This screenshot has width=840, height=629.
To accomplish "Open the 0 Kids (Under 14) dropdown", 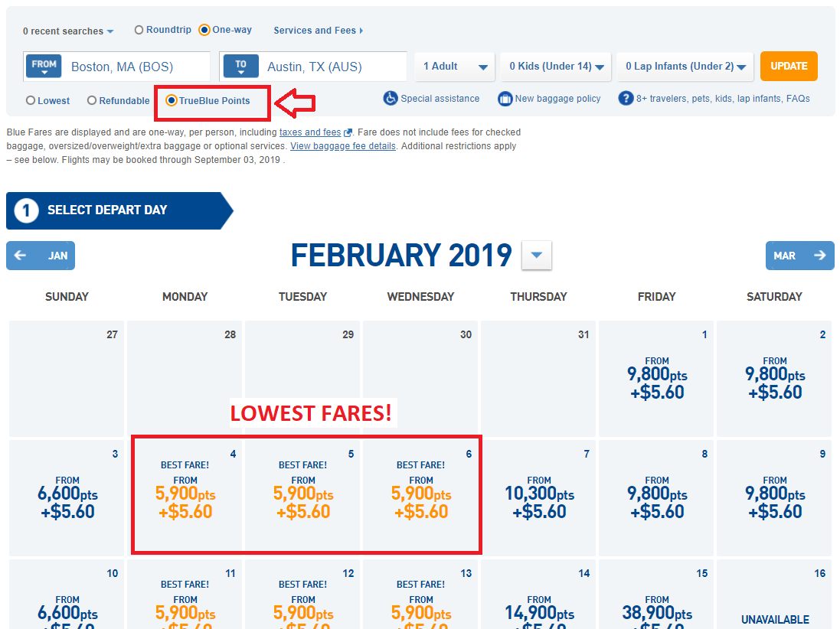I will point(556,67).
